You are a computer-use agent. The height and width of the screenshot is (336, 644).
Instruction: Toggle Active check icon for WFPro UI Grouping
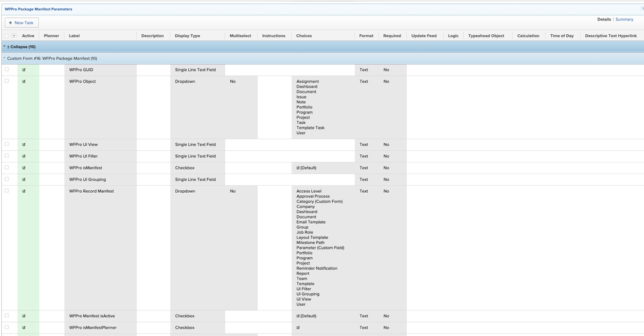pyautogui.click(x=24, y=179)
